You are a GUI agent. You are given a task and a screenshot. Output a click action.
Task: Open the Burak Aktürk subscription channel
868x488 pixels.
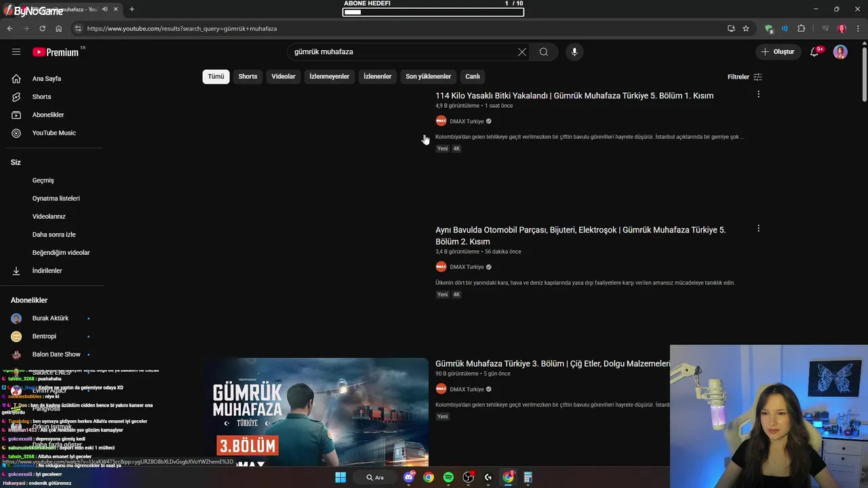52,318
